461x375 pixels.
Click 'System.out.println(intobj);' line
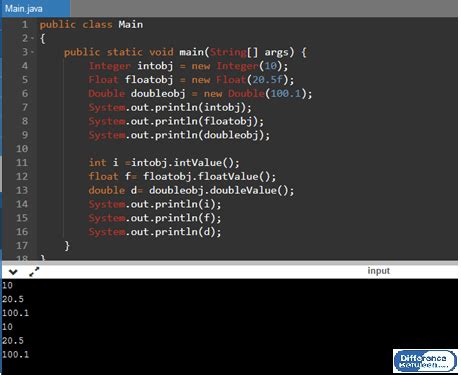tap(170, 108)
